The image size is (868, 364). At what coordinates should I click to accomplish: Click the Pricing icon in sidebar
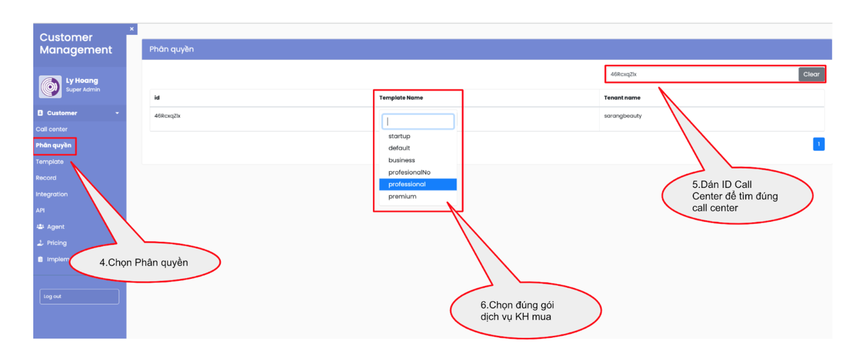40,243
